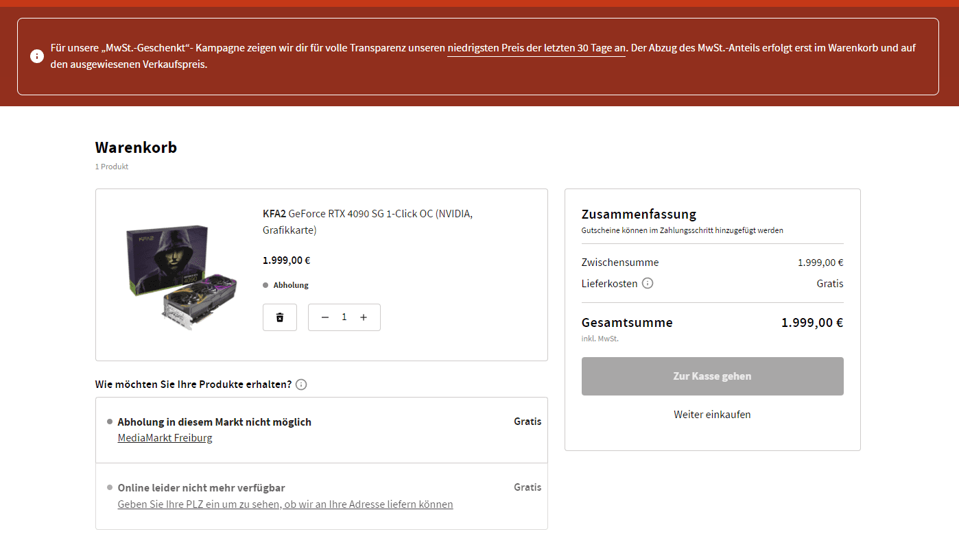
Task: Select the online delivery option radio dot
Action: pyautogui.click(x=110, y=487)
